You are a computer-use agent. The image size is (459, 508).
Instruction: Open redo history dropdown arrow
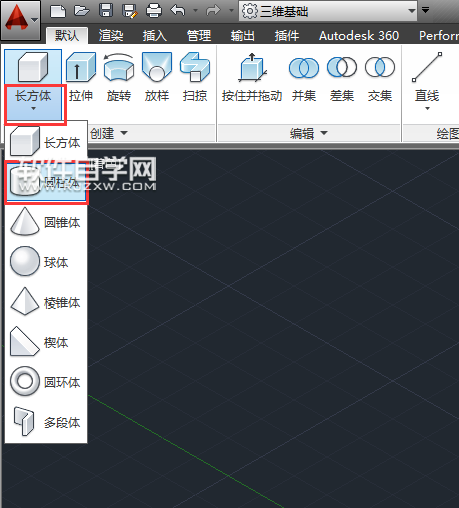point(231,11)
